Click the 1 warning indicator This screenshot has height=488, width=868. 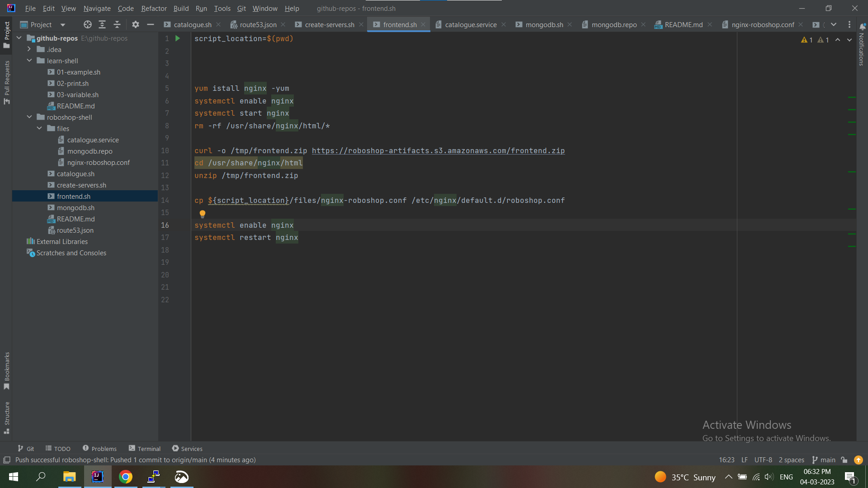pyautogui.click(x=807, y=40)
